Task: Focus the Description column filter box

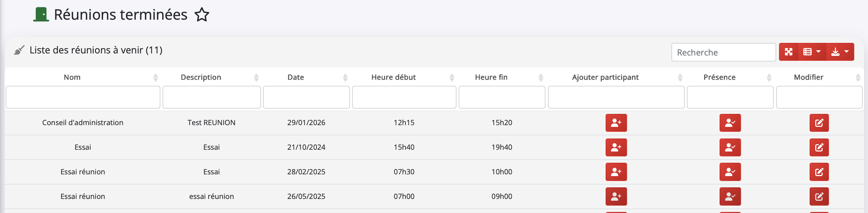Action: click(x=211, y=97)
